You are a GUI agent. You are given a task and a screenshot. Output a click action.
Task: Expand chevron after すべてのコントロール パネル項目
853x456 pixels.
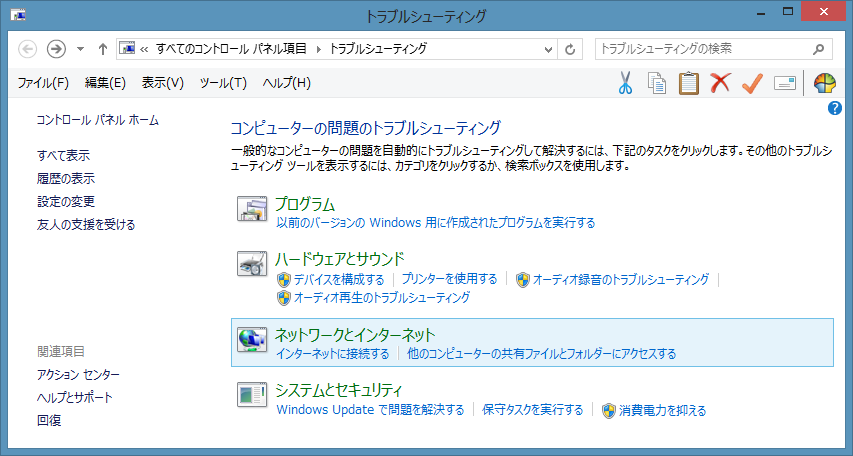[318, 49]
